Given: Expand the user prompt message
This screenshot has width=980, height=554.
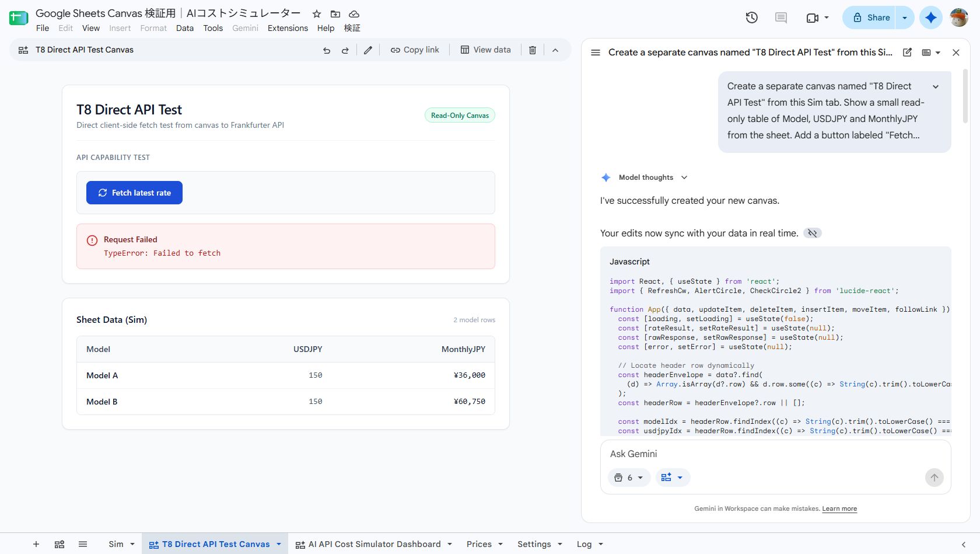Looking at the screenshot, I should [936, 86].
